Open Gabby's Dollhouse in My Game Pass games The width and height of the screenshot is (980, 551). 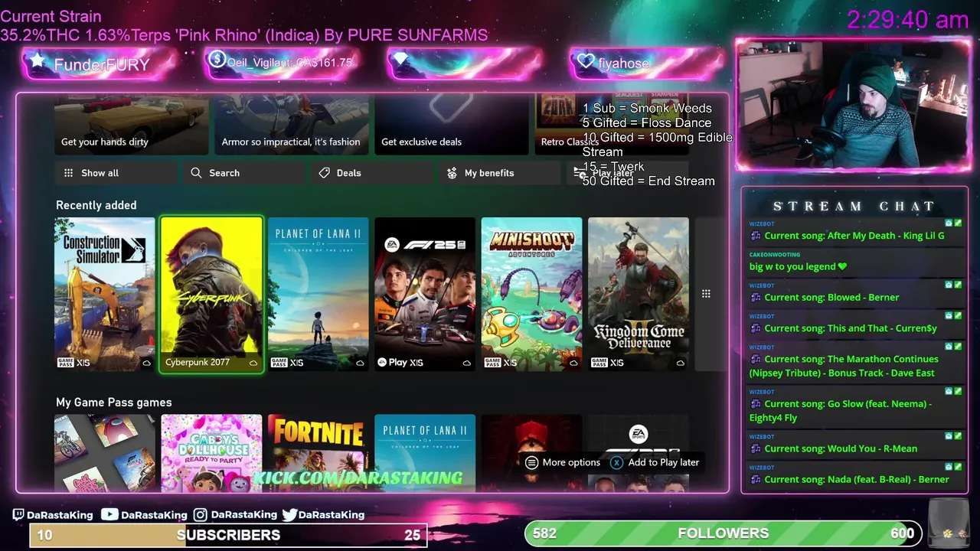point(211,453)
